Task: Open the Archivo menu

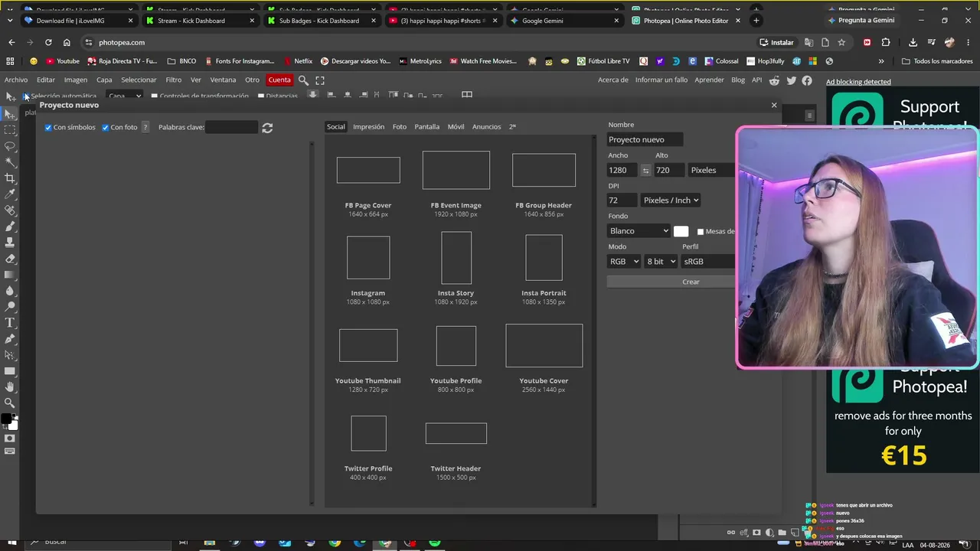Action: 16,80
